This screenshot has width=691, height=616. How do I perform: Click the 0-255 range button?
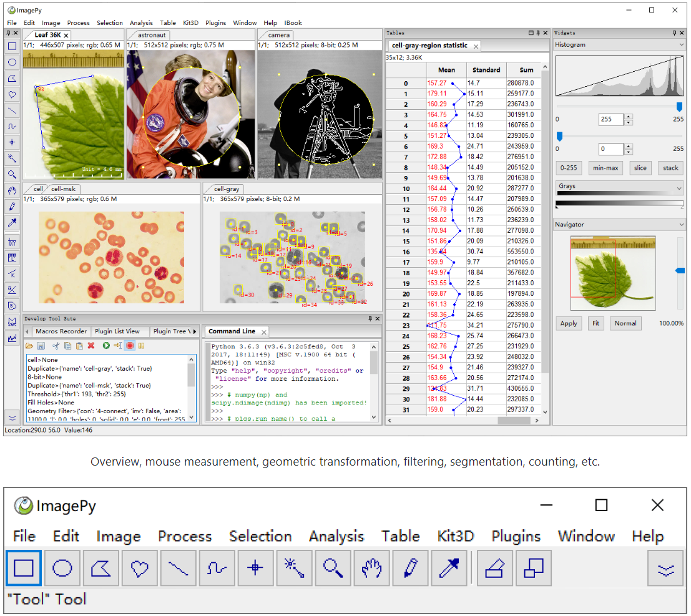(x=569, y=168)
